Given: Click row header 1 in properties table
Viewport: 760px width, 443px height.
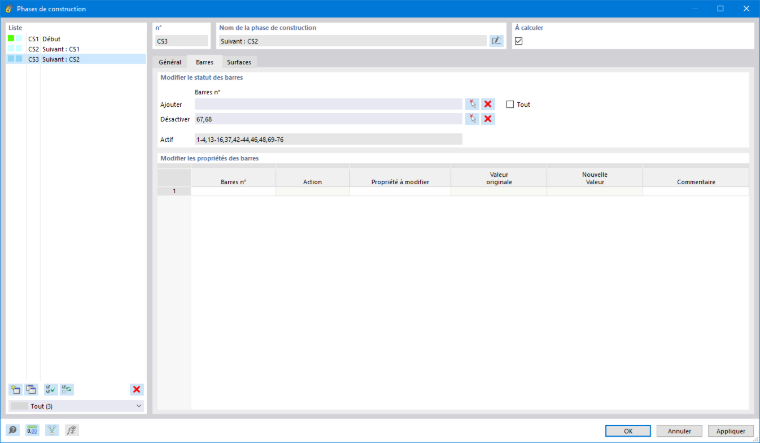Looking at the screenshot, I should tap(174, 191).
